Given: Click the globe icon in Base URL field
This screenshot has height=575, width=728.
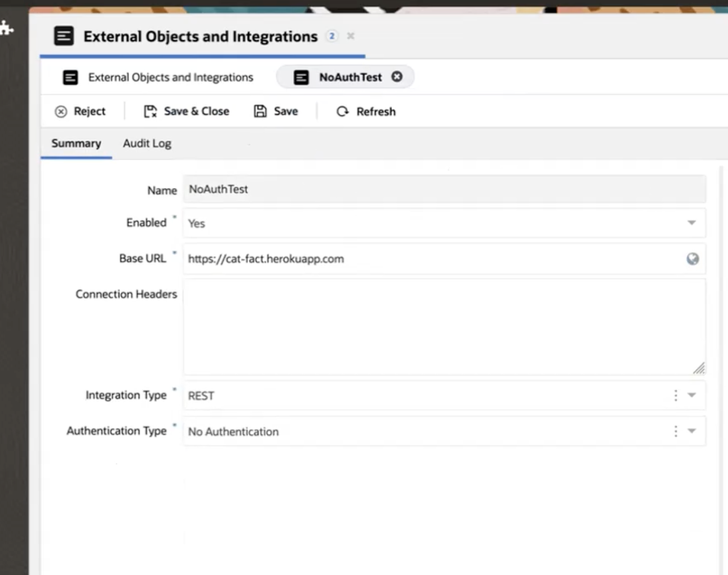Looking at the screenshot, I should [693, 259].
